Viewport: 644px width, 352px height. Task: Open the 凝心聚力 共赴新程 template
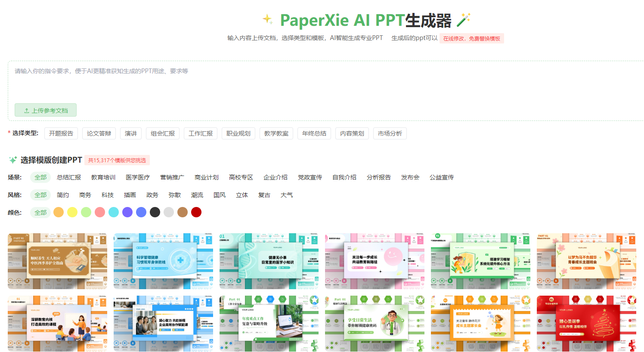click(x=164, y=324)
